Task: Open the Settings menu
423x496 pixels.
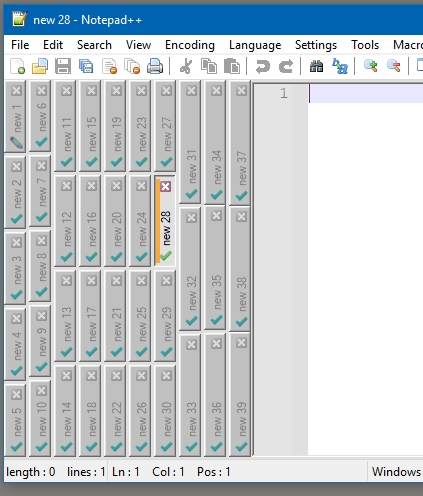Action: [x=316, y=45]
